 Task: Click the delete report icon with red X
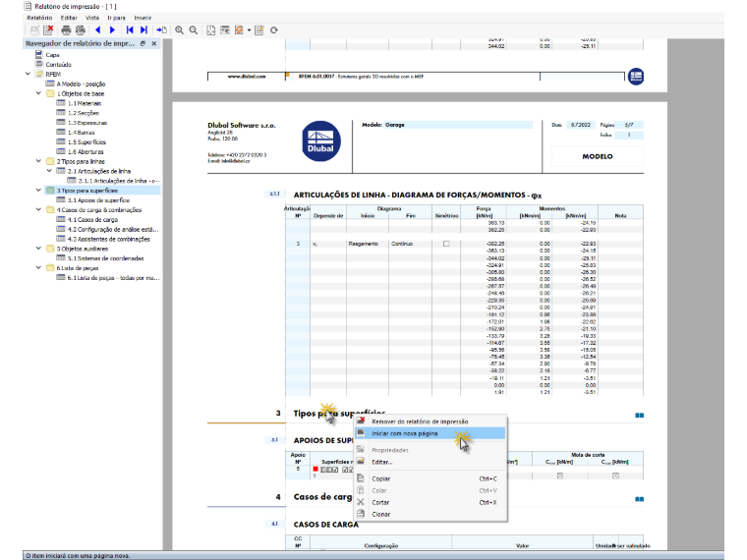(48, 30)
